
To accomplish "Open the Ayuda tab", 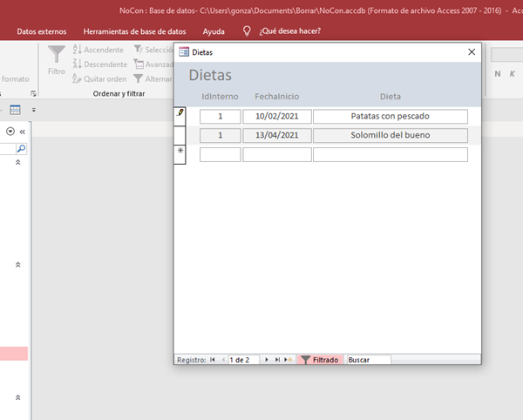I will [213, 31].
